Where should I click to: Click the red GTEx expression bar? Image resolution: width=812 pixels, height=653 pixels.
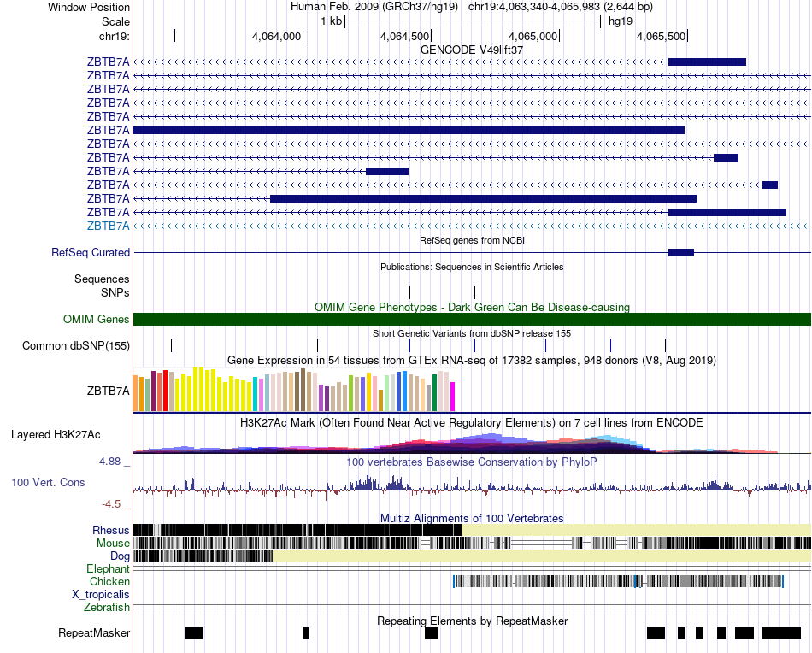[165, 391]
